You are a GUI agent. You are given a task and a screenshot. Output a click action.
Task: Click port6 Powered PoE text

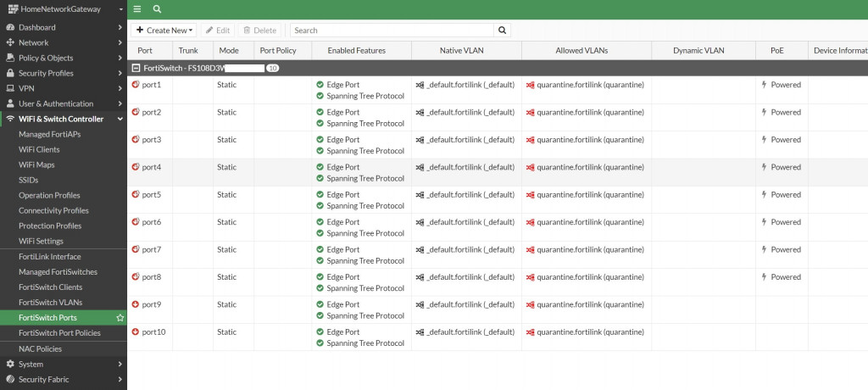[x=786, y=222]
